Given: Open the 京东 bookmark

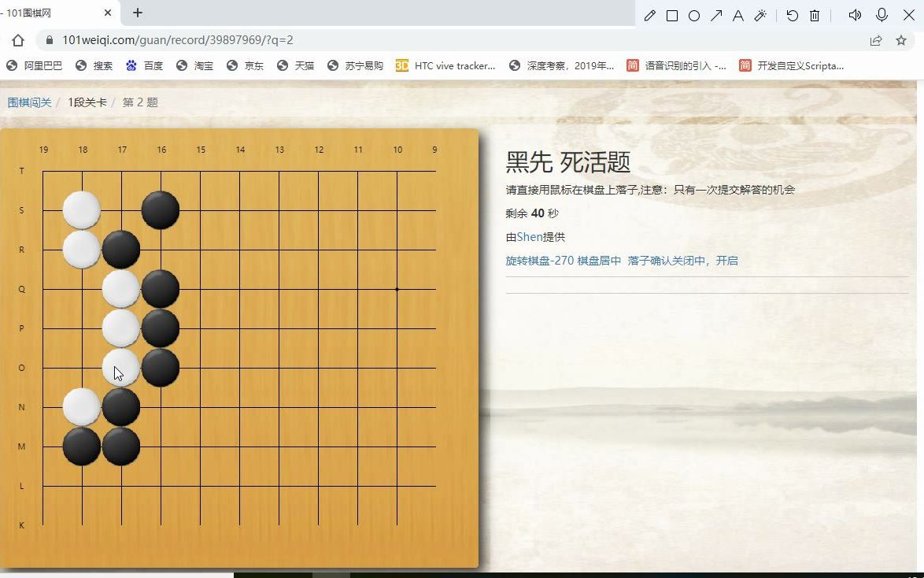Looking at the screenshot, I should click(245, 65).
